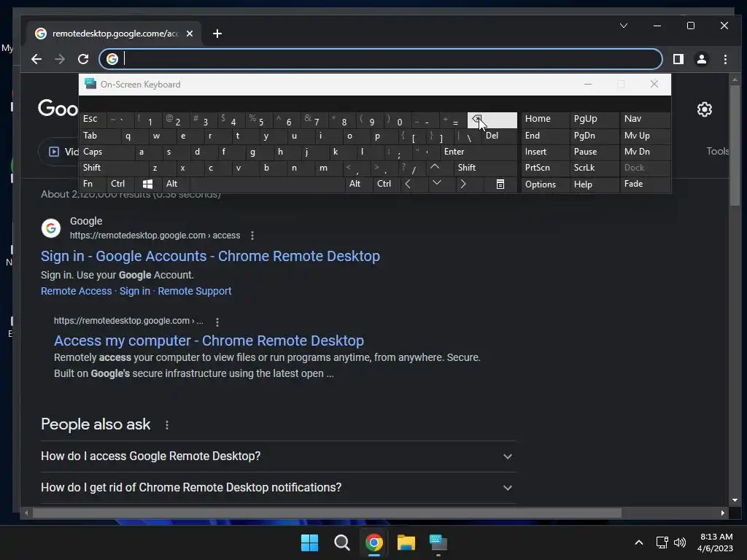Open a new Chrome tab
747x560 pixels.
tap(217, 34)
